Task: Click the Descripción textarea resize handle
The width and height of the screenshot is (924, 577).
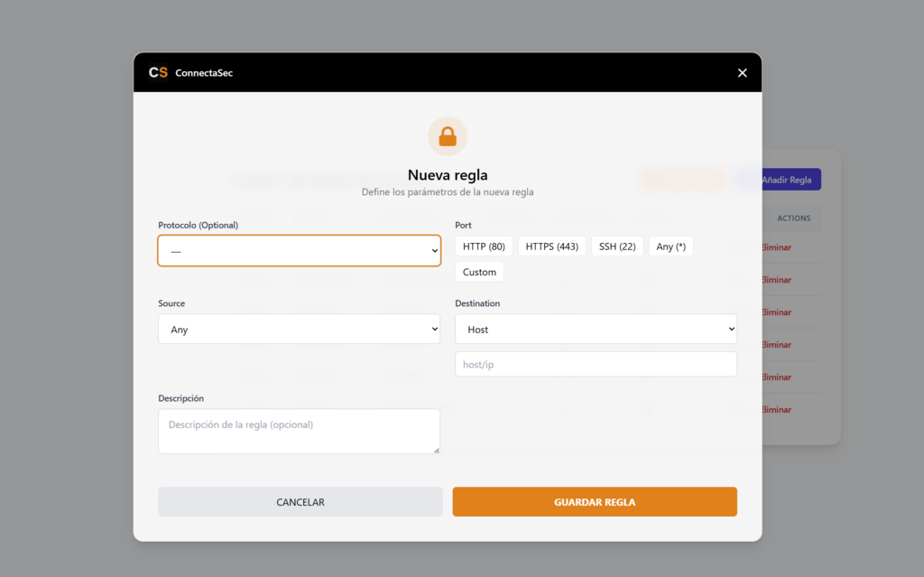Action: pyautogui.click(x=436, y=450)
